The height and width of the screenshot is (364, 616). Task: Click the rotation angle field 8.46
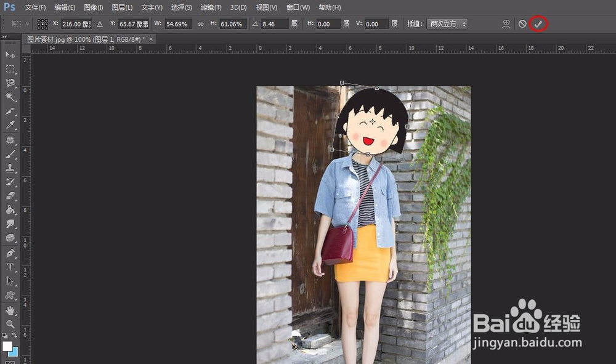pyautogui.click(x=275, y=24)
